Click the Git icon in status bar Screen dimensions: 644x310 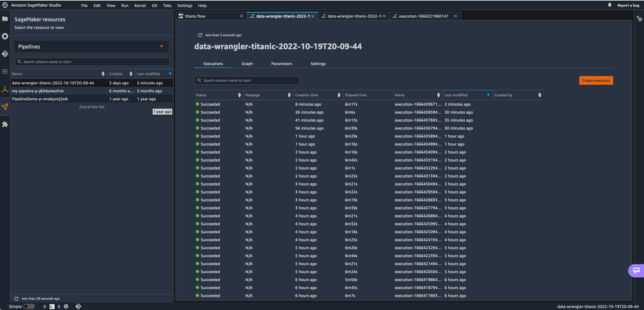point(78,306)
